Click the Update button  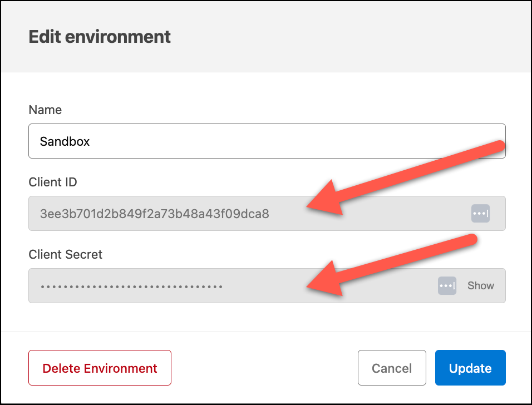coord(470,368)
